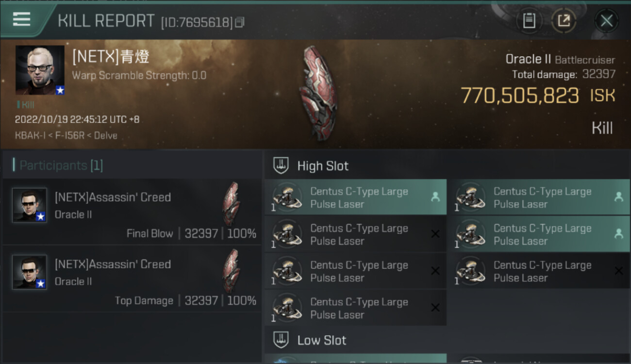
Task: Select the Top Damage participant portrait
Action: pyautogui.click(x=30, y=272)
